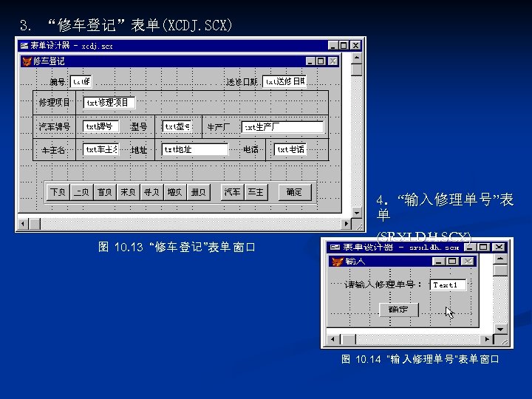The height and width of the screenshot is (399, 532).
Task: Select the 送修日期 label
Action: [242, 82]
